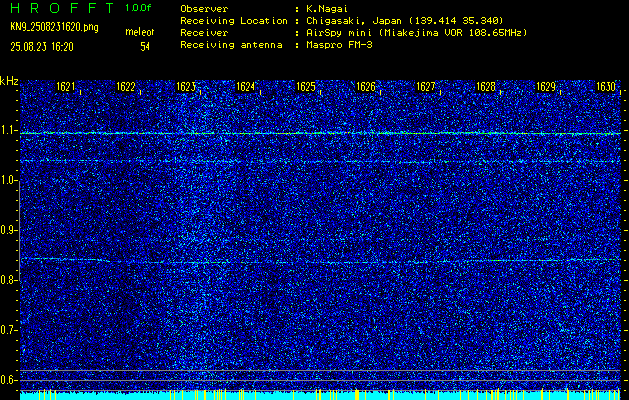Click the Observer label
Screen dimensions: 629x400
[204, 8]
